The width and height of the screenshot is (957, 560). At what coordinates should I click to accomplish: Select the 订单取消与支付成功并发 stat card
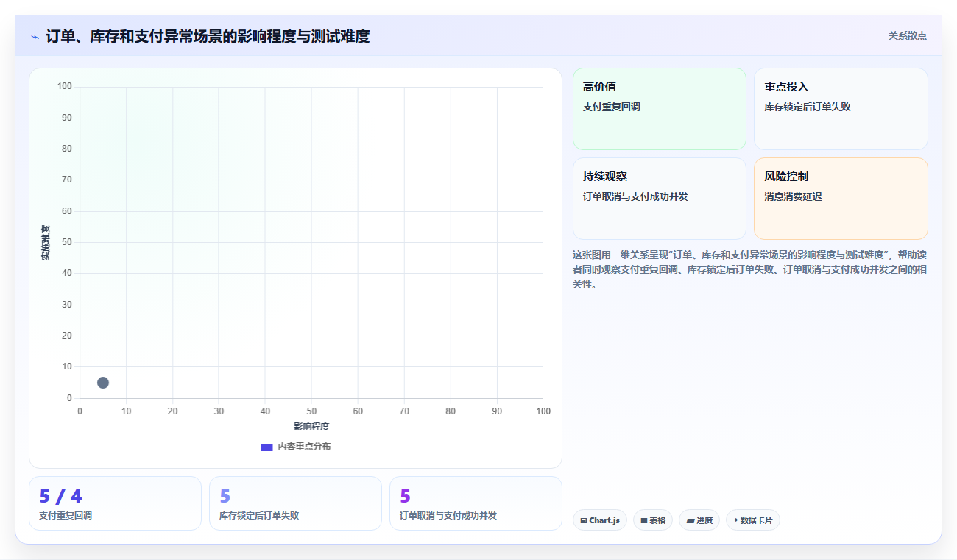(476, 503)
